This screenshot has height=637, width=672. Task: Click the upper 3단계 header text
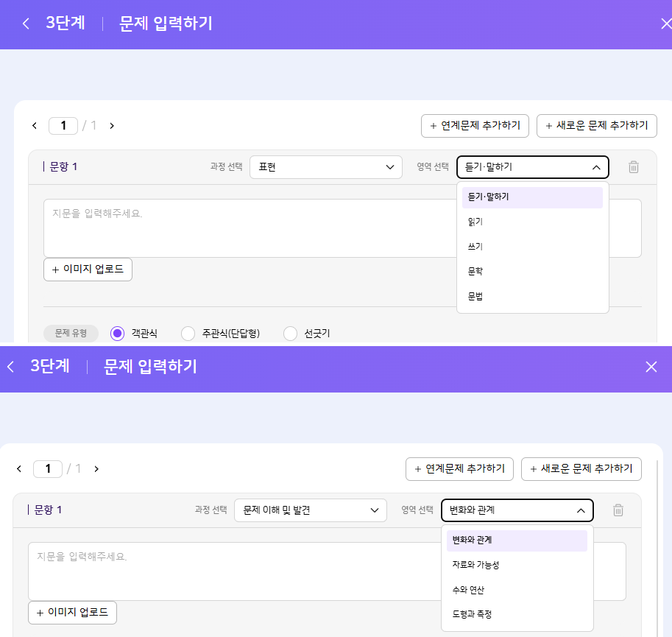click(x=66, y=23)
